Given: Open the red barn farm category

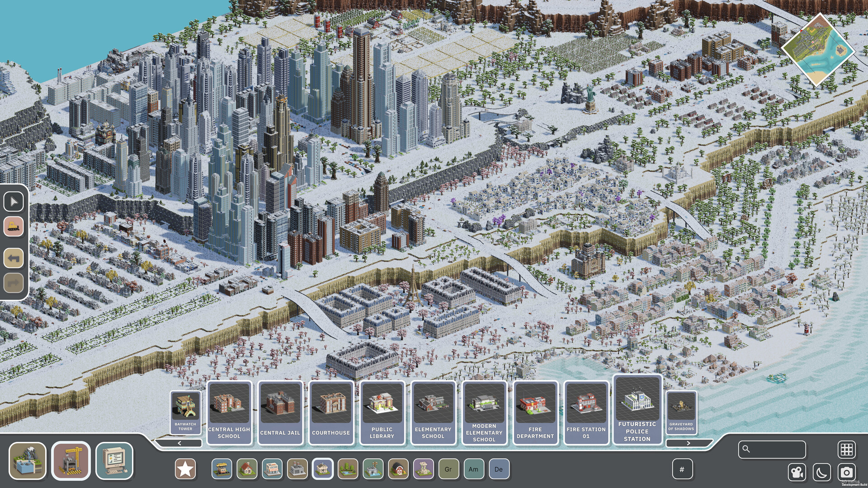Looking at the screenshot, I should pos(398,469).
